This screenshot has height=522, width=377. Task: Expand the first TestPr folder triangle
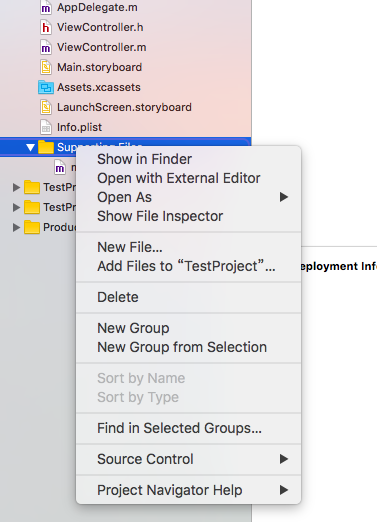coord(16,187)
